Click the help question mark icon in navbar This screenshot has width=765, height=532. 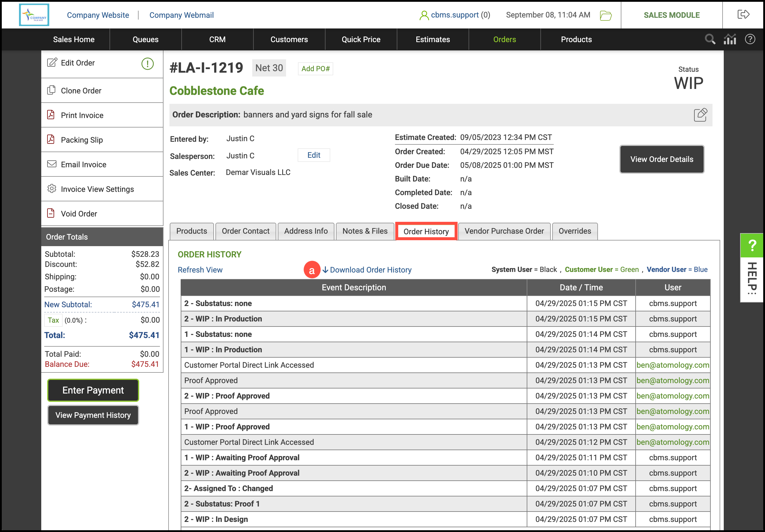[x=750, y=39]
